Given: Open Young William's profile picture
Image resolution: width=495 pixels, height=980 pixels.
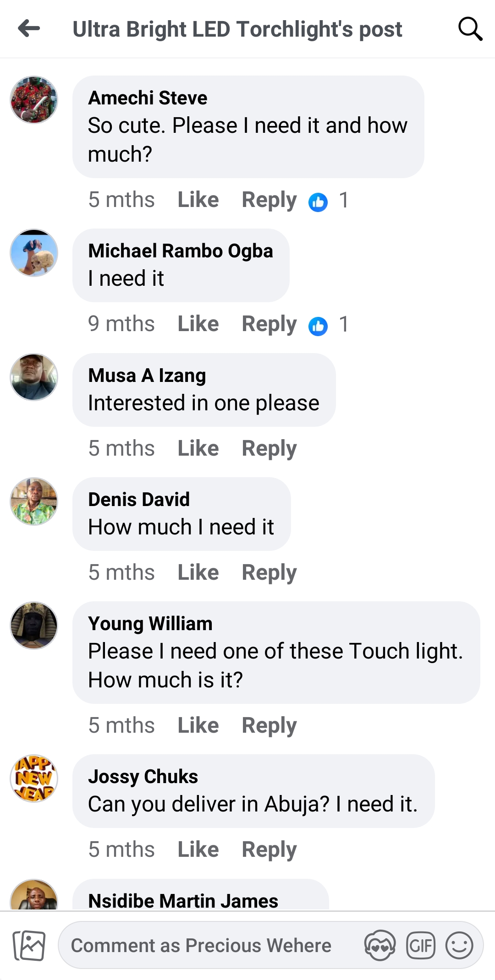Looking at the screenshot, I should click(34, 625).
